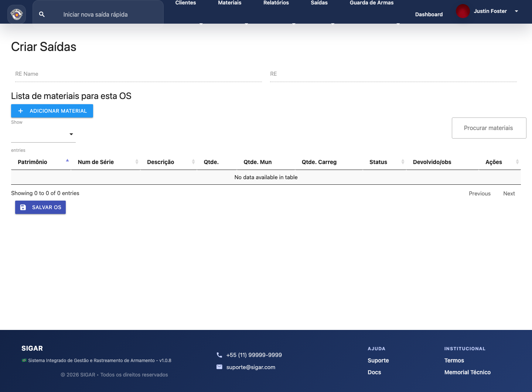Click the Justin Foster username
This screenshot has width=532, height=392.
click(490, 11)
